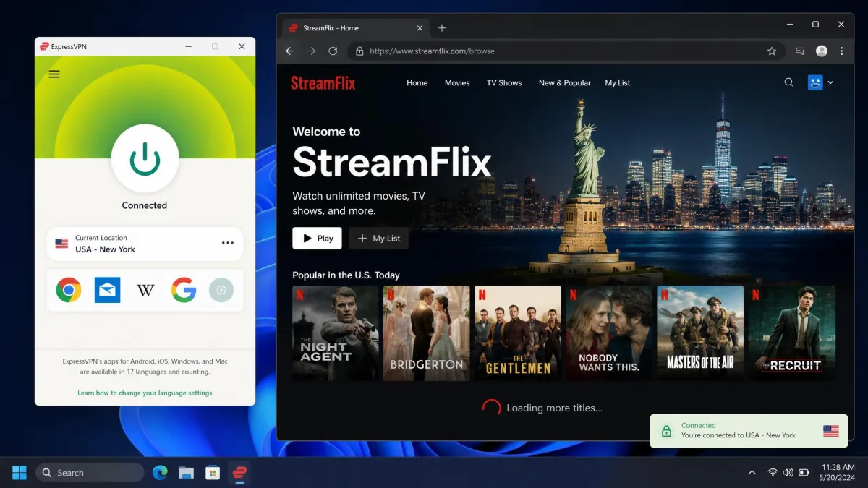This screenshot has width=868, height=488.
Task: Select the USA - New York location card
Action: pos(145,244)
